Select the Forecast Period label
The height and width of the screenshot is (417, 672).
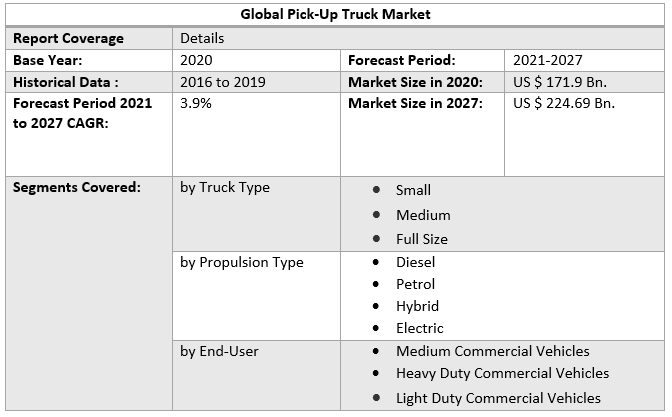coord(402,60)
